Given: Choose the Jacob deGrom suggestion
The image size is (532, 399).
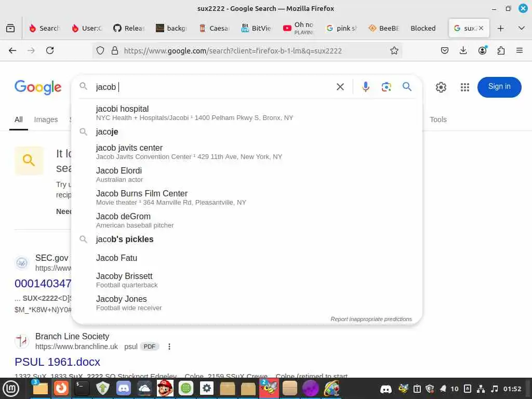Looking at the screenshot, I should point(247,220).
